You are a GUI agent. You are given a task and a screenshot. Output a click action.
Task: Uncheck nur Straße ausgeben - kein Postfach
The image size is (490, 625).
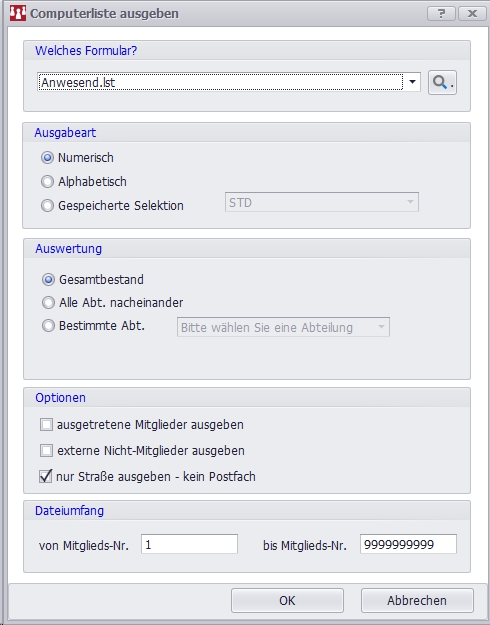(46, 476)
